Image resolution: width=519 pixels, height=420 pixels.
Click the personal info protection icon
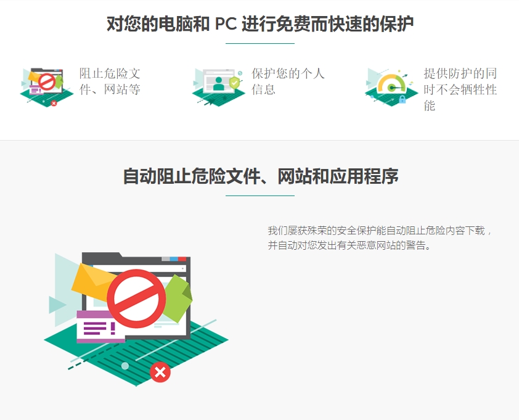click(x=219, y=87)
